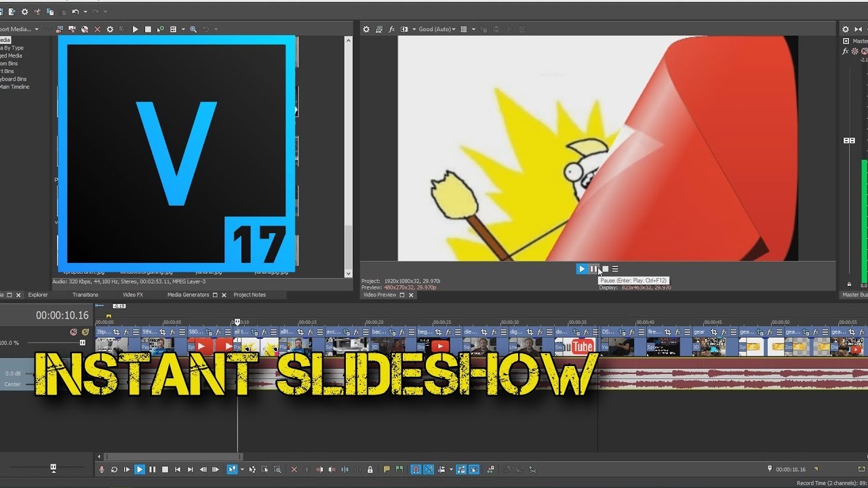This screenshot has width=868, height=488.
Task: Toggle Lock Envelopes to Events
Action: click(461, 469)
